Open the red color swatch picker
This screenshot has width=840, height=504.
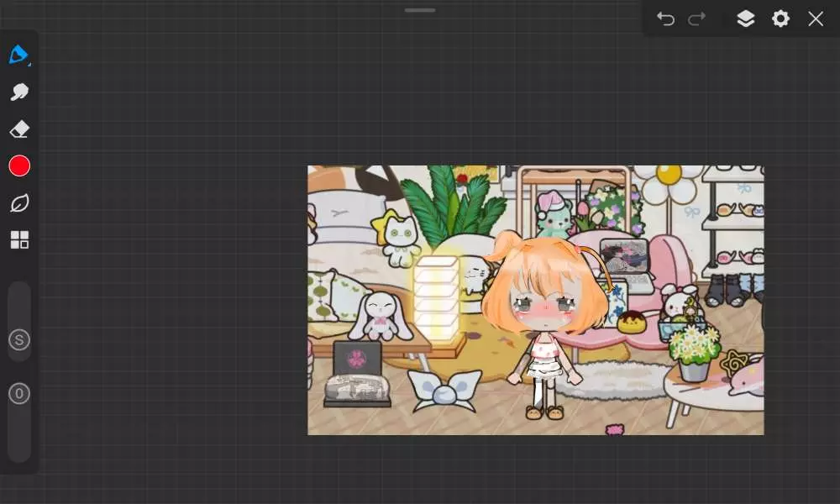click(19, 166)
